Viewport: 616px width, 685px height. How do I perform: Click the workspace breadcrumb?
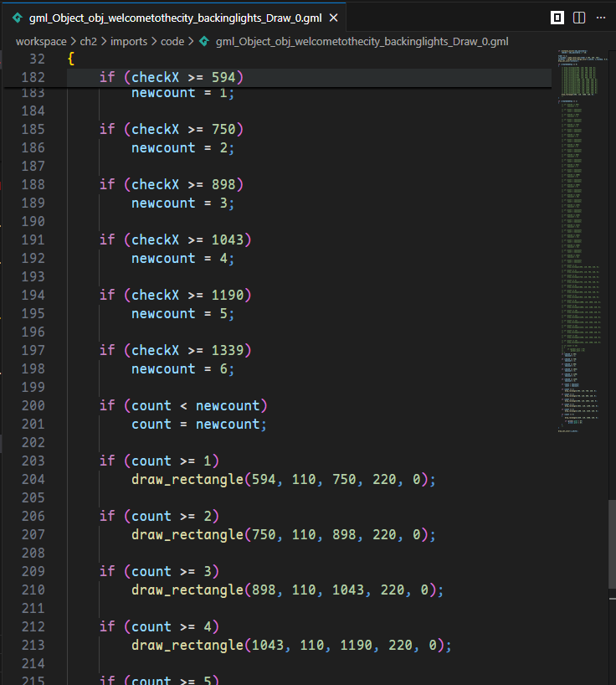[41, 42]
